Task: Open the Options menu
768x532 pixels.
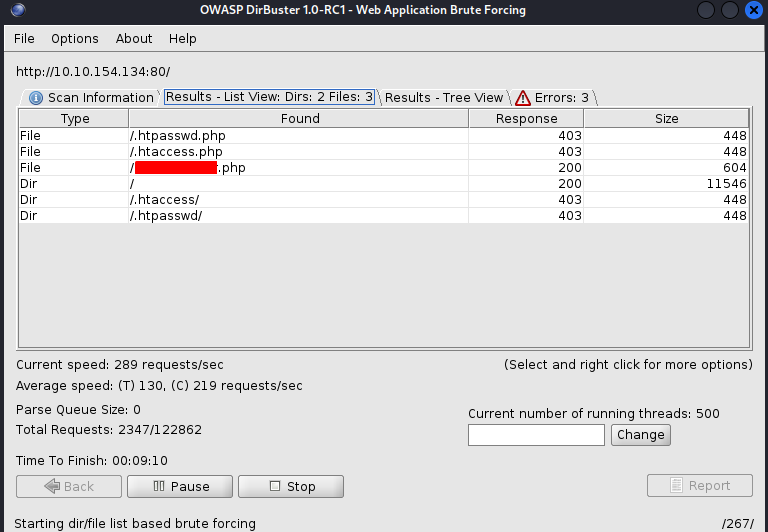Action: (75, 39)
